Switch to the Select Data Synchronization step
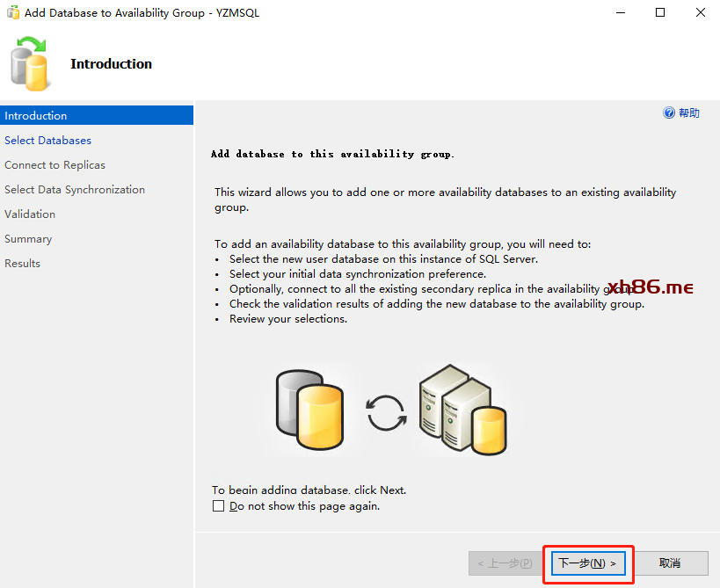This screenshot has width=720, height=588. (75, 190)
